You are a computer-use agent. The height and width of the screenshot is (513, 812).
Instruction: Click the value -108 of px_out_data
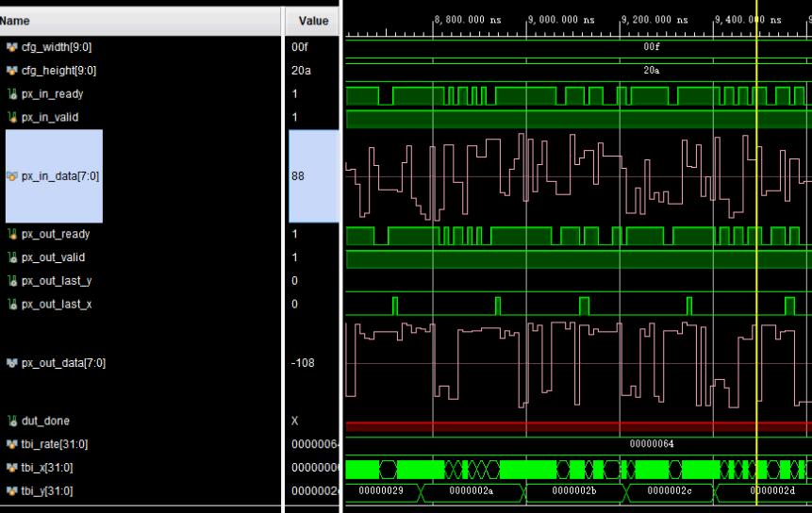pyautogui.click(x=303, y=363)
